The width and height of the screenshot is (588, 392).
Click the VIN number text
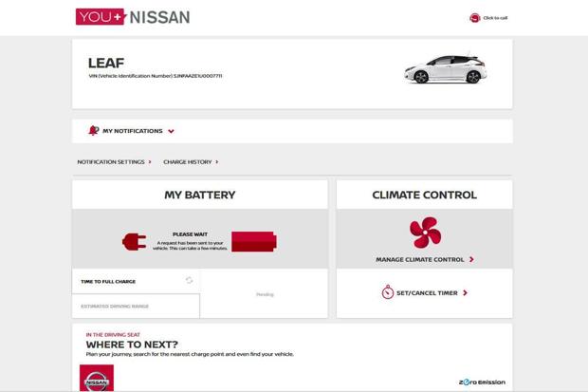click(156, 76)
